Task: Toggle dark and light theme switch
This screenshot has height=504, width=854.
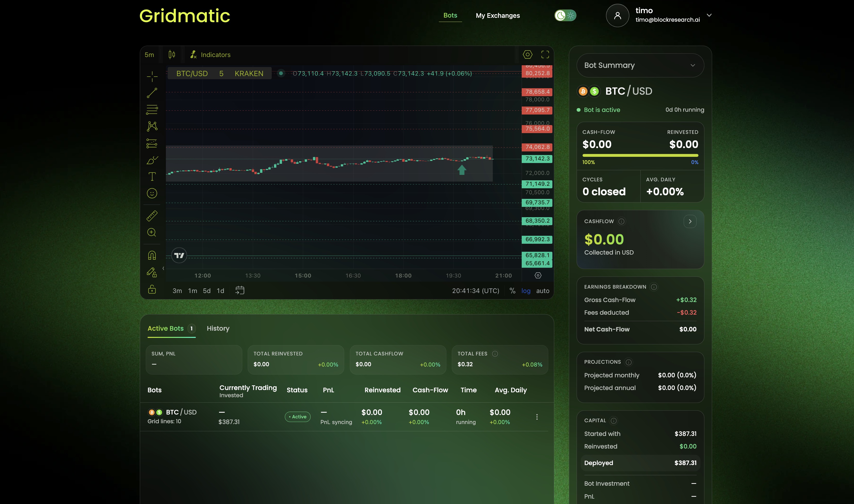Action: click(565, 15)
